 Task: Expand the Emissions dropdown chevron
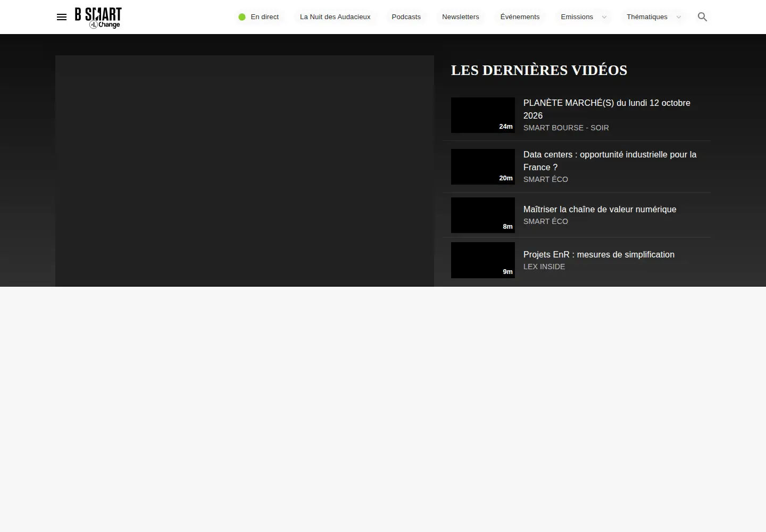[x=604, y=17]
